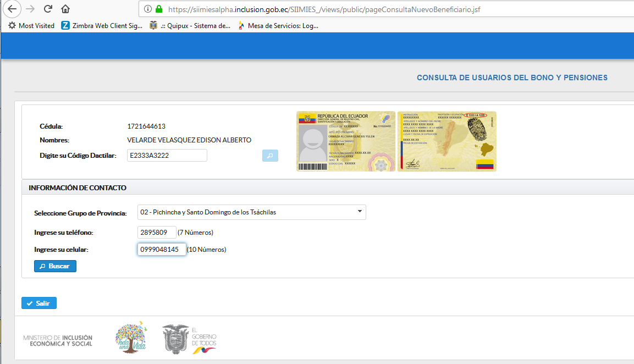Screen dimensions: 634x364
Task: Click the browser back arrow button
Action: (12, 9)
